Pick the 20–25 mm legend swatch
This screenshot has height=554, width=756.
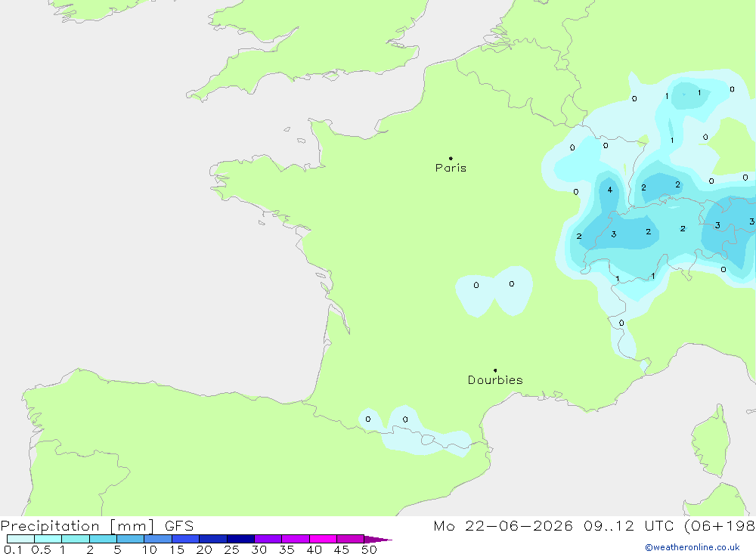pyautogui.click(x=212, y=539)
